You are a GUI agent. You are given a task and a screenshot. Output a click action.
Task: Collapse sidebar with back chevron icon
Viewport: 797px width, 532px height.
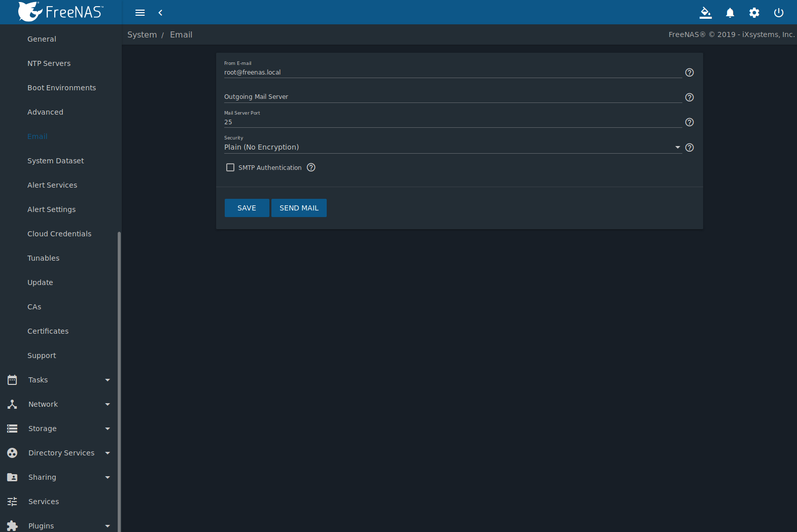(160, 13)
